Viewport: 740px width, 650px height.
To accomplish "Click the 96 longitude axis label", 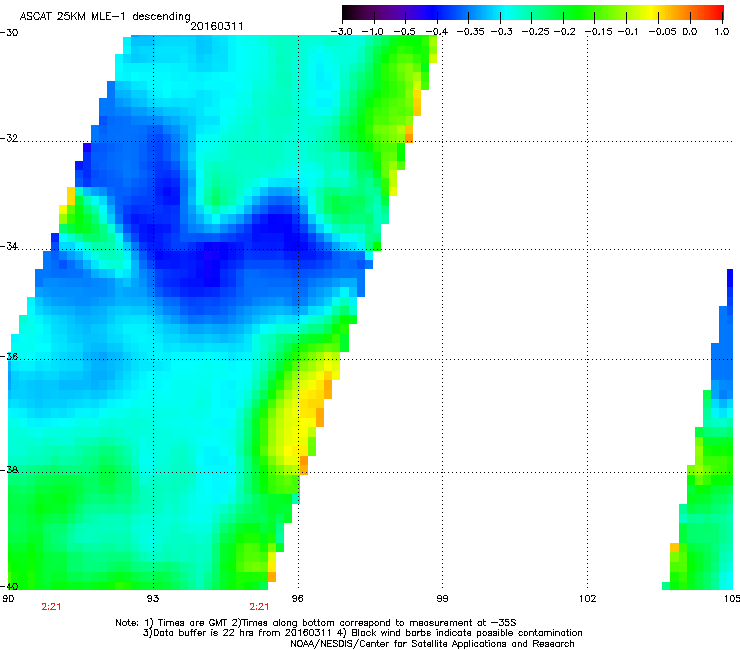I will pyautogui.click(x=297, y=599).
